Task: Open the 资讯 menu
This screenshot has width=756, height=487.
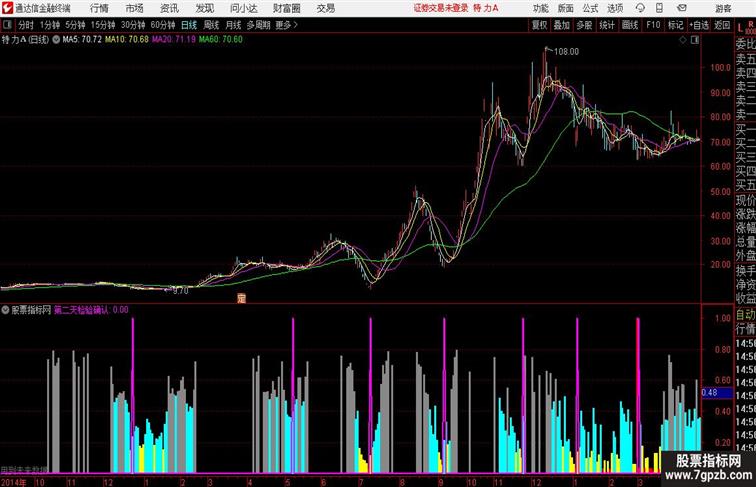Action: click(x=169, y=8)
